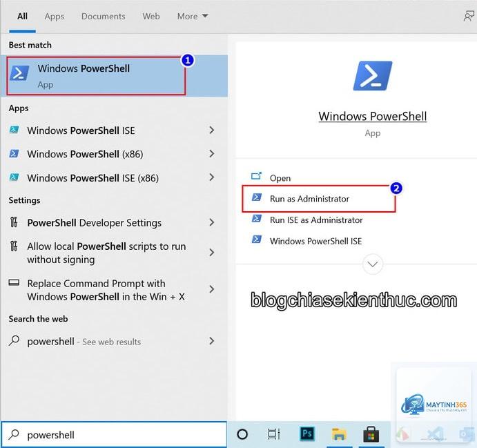Expand Windows PowerShell ISE (x86) arrow
The width and height of the screenshot is (477, 448).
[x=211, y=177]
